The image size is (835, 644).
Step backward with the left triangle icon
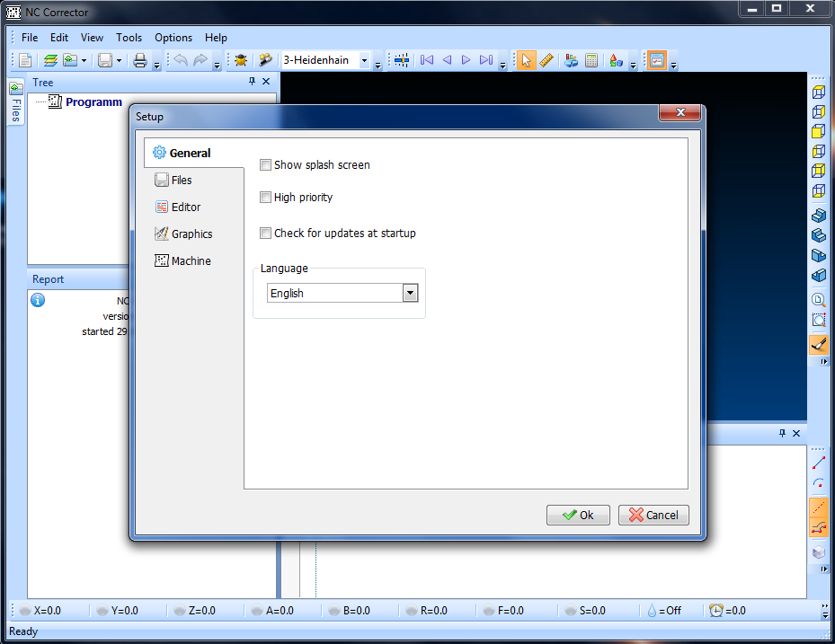(x=448, y=60)
